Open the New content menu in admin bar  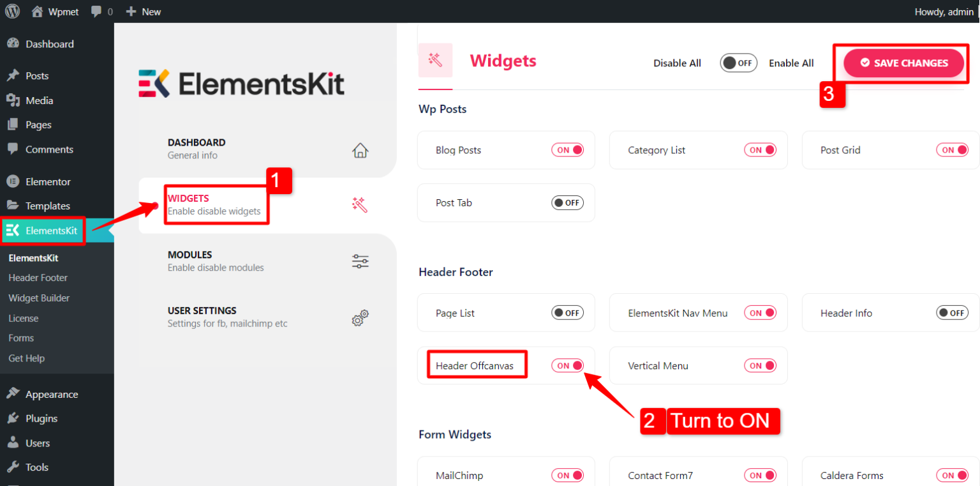(143, 11)
